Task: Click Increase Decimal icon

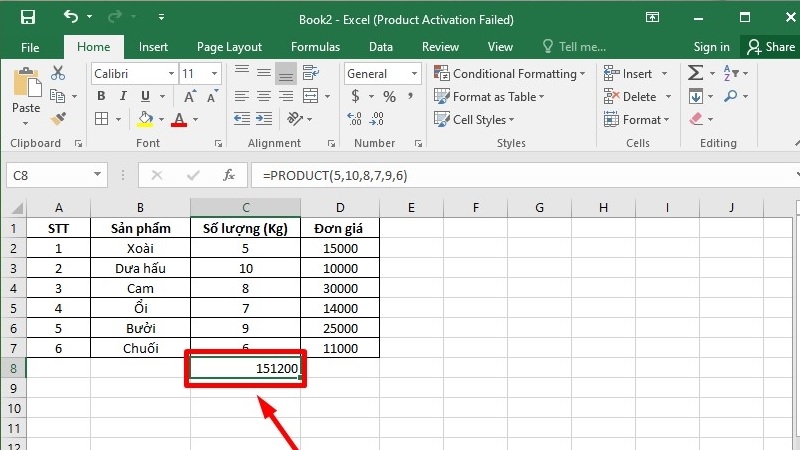Action: [355, 119]
